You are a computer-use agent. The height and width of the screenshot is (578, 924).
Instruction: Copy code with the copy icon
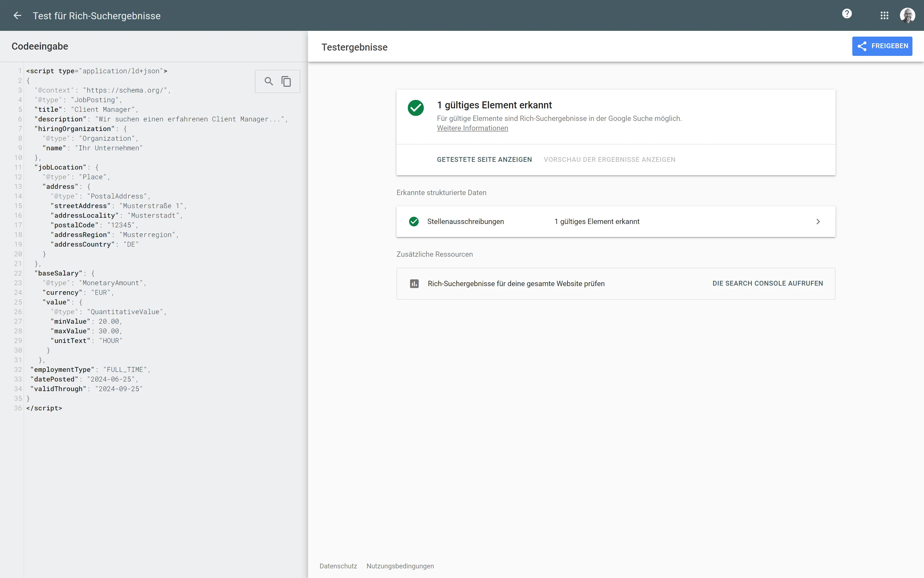point(286,81)
